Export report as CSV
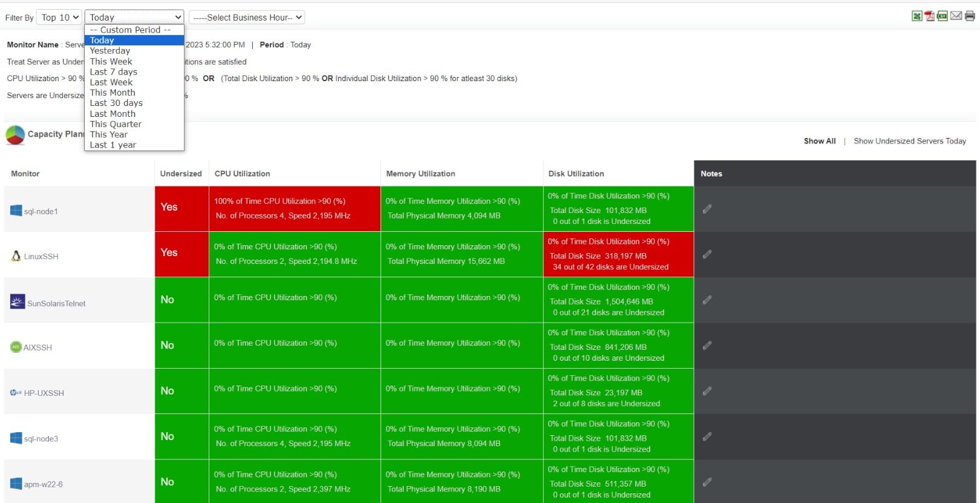 pyautogui.click(x=942, y=16)
